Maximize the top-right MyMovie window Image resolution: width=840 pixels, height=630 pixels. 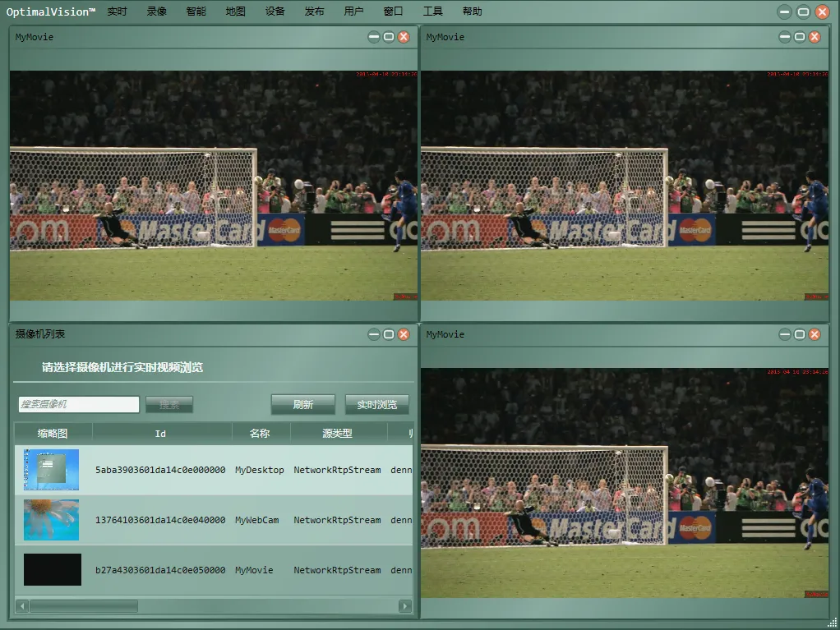(800, 37)
